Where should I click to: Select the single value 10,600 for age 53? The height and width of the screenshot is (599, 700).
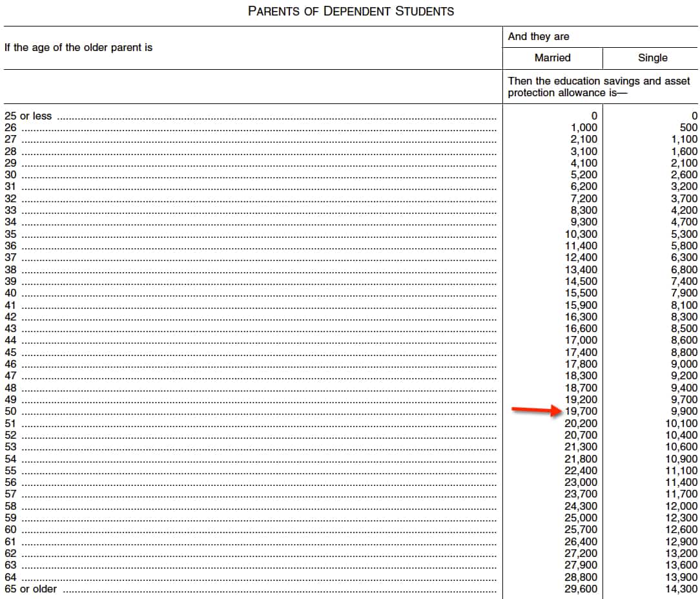(681, 447)
